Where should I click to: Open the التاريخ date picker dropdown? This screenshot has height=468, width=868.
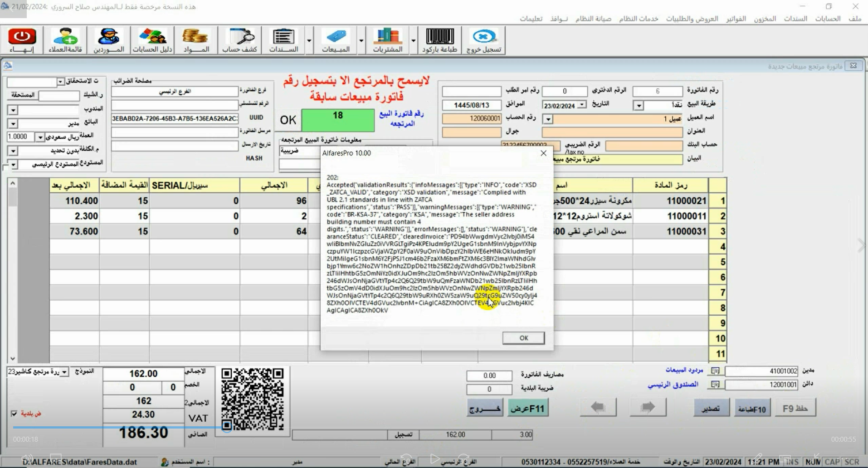(x=582, y=105)
